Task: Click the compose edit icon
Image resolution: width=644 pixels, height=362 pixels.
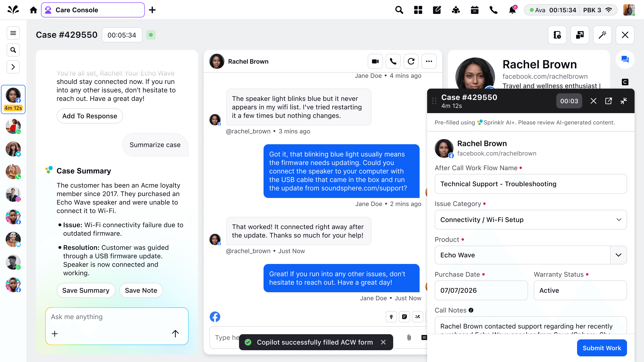Action: (437, 10)
